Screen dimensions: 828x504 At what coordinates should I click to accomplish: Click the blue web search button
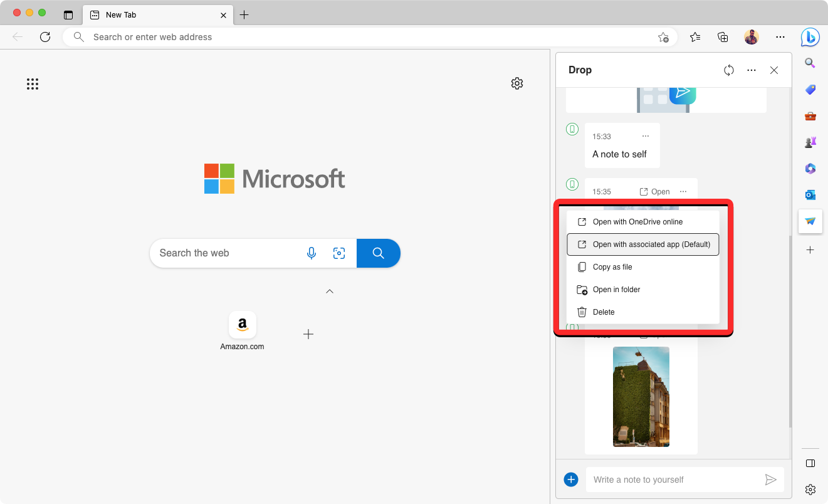point(378,253)
